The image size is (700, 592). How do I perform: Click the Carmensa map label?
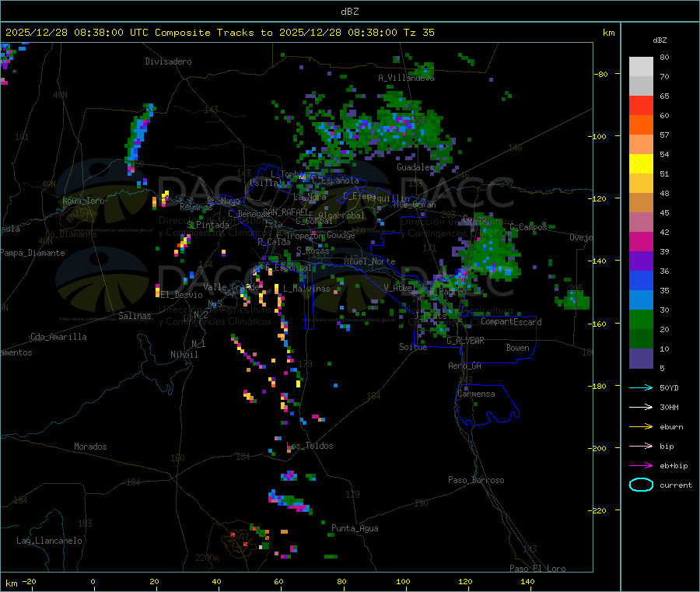tap(476, 394)
